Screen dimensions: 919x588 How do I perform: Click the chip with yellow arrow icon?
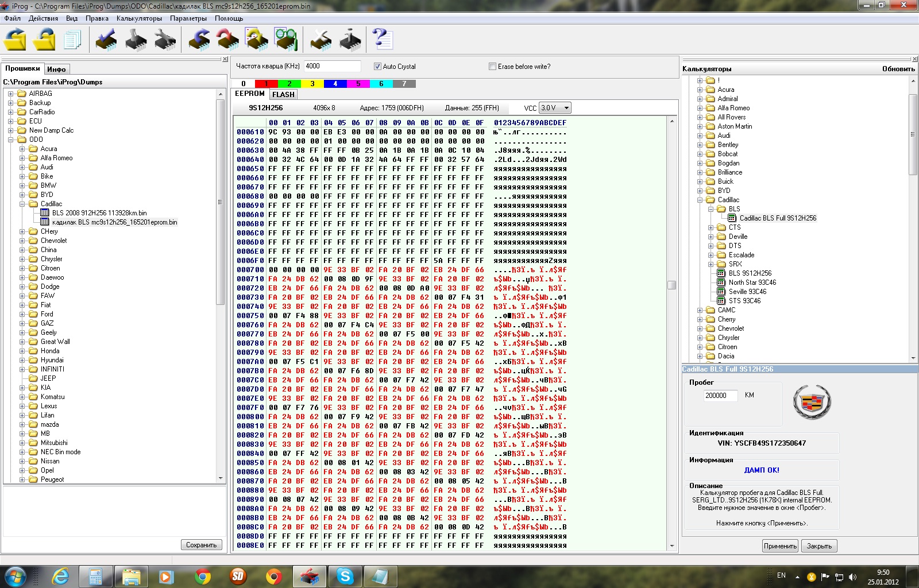tap(257, 39)
